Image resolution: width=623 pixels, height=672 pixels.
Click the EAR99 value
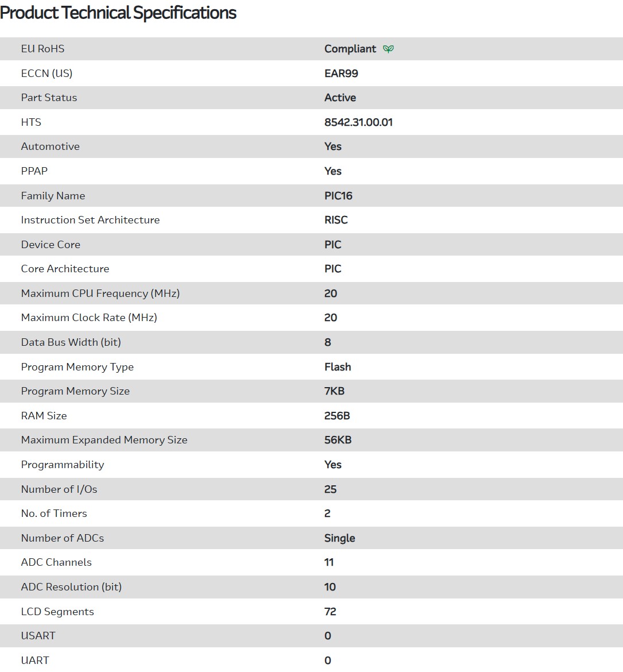click(x=341, y=74)
